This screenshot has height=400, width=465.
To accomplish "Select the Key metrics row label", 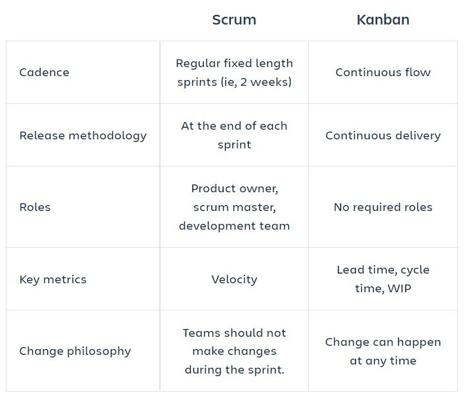I will tap(53, 279).
